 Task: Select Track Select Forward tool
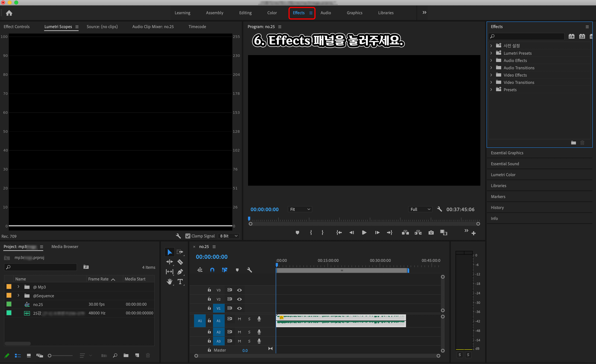pyautogui.click(x=180, y=252)
